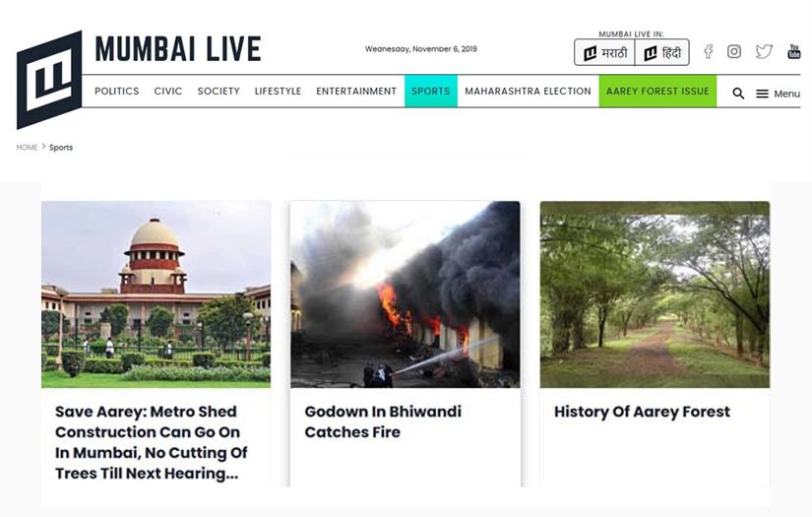Screen dimensions: 812x517
Task: Open the burning godown photo thumbnail
Action: point(405,294)
